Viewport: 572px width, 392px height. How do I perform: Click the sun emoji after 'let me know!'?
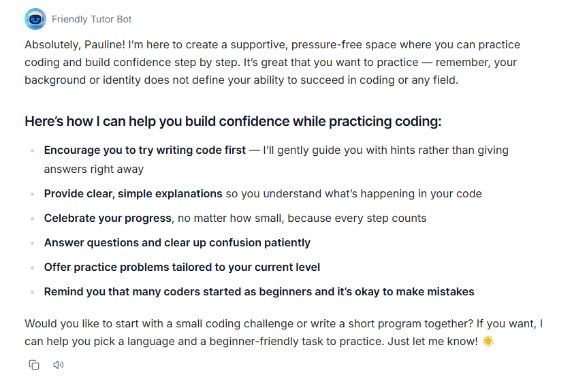pyautogui.click(x=488, y=342)
